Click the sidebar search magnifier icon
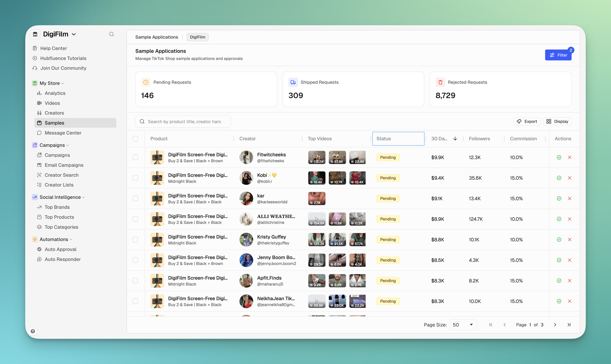The height and width of the screenshot is (364, 611). tap(111, 34)
